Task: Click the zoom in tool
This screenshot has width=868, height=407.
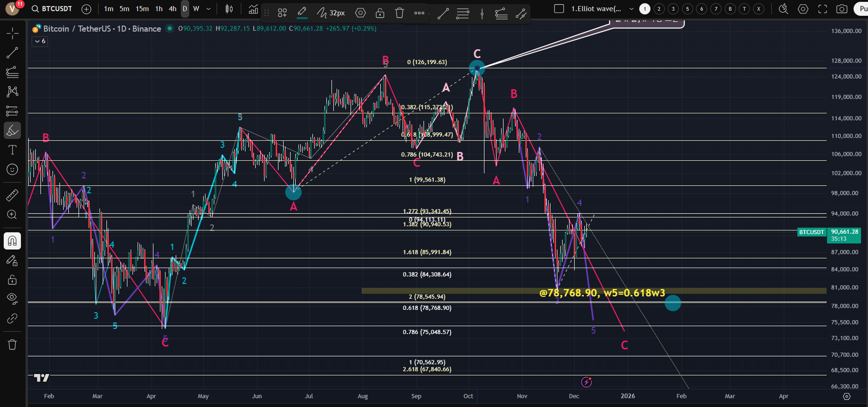Action: 13,215
